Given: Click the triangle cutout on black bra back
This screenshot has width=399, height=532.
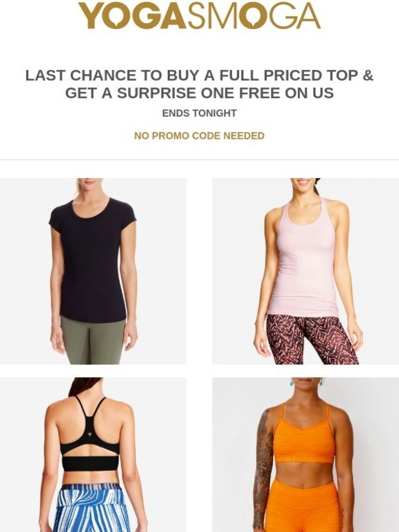Looking at the screenshot, I should click(x=90, y=435).
